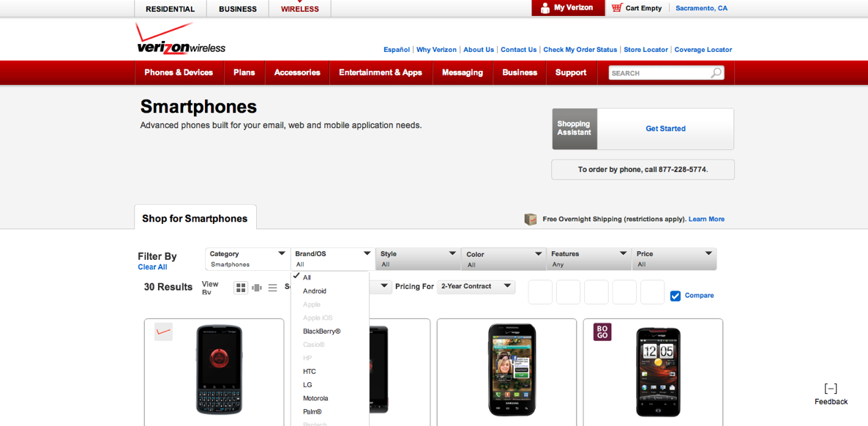
Task: Open the Accessories menu
Action: click(297, 72)
